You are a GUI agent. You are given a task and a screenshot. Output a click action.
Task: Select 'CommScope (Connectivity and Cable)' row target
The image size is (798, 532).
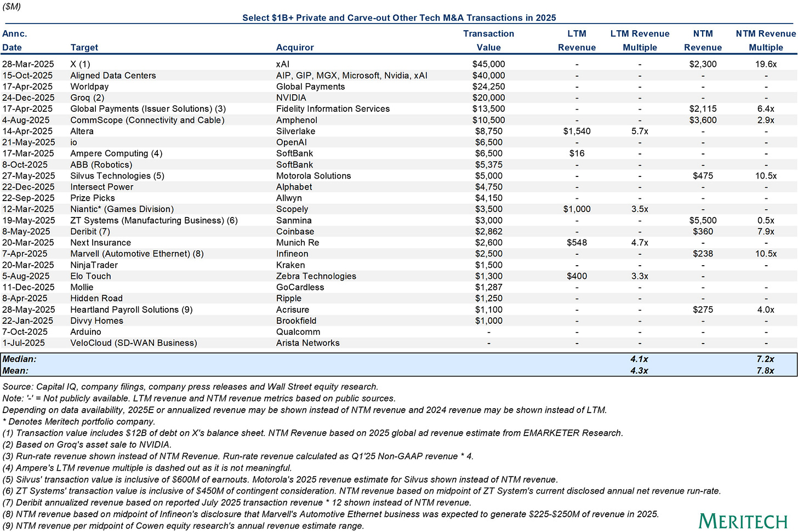coord(147,120)
